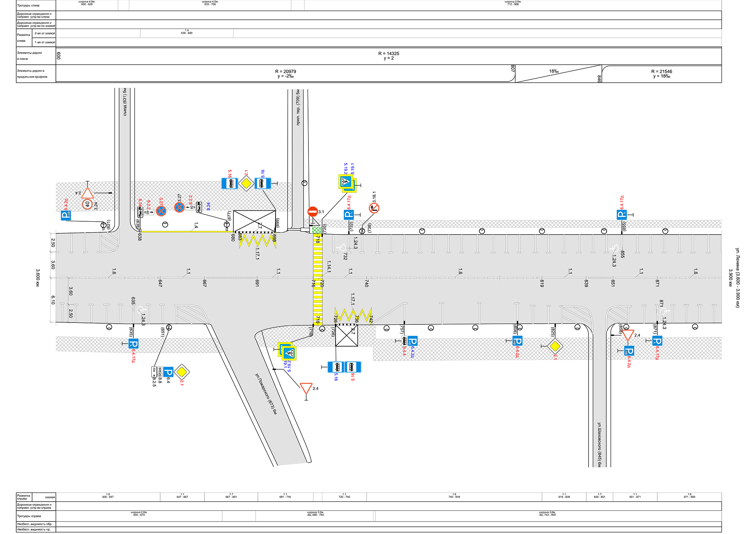Select the no-stopping sign with black 3.27 label
The image size is (756, 534).
179,207
